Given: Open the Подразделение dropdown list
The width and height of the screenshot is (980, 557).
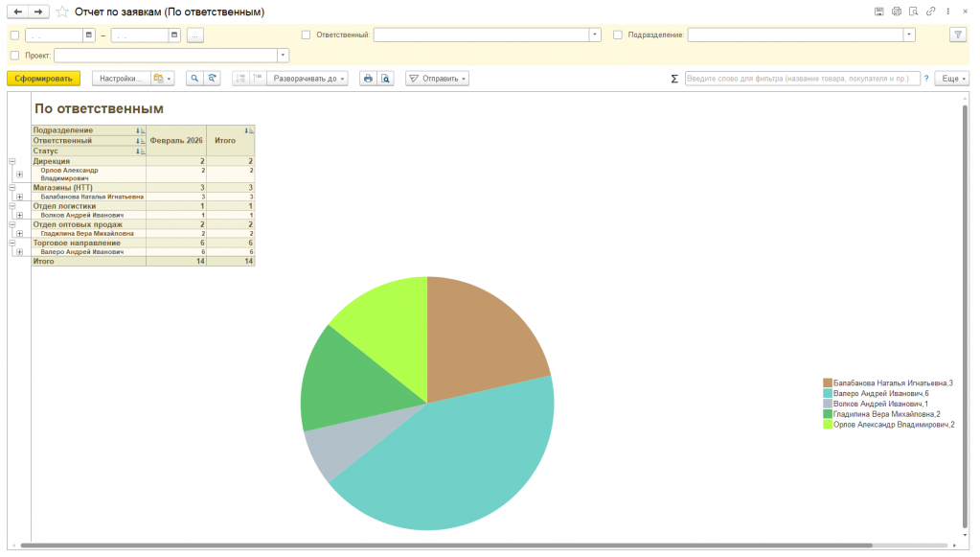Looking at the screenshot, I should coord(909,35).
